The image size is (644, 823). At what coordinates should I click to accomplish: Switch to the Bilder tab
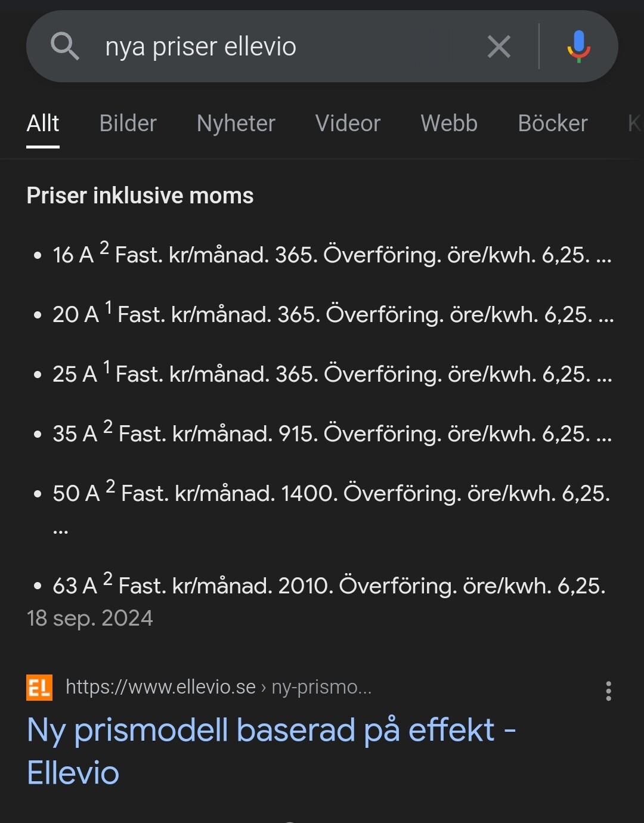128,123
